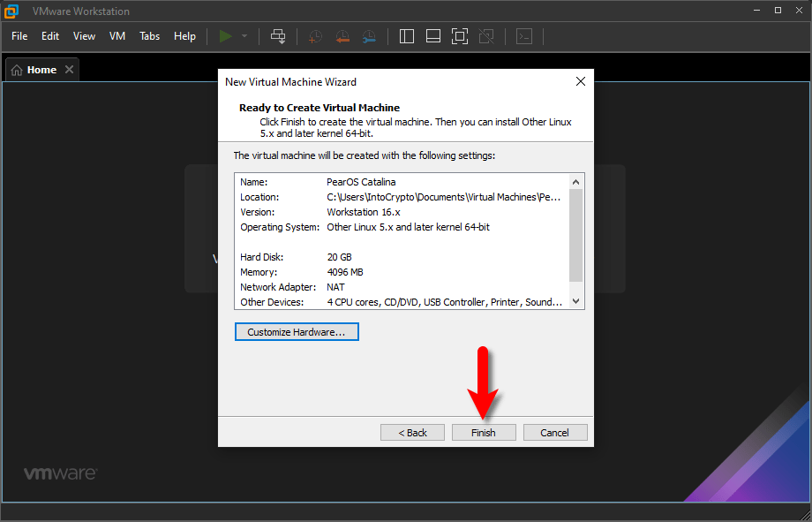
Task: Open the power options dropdown arrow
Action: click(244, 36)
